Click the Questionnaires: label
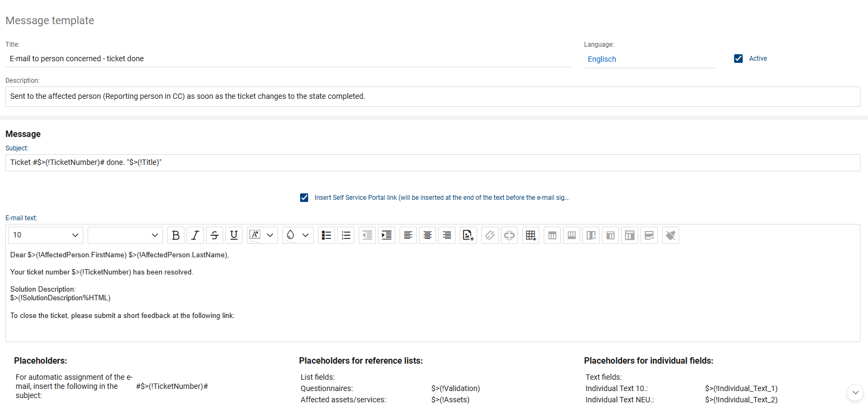 327,388
